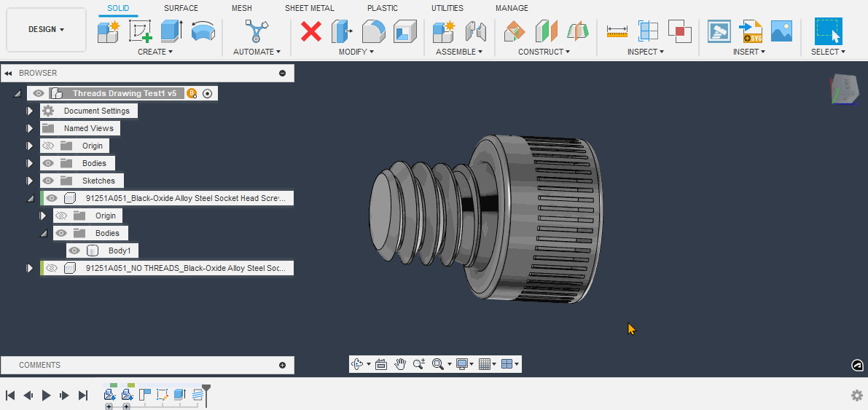Expand the Document Settings node
868x410 pixels.
point(30,111)
